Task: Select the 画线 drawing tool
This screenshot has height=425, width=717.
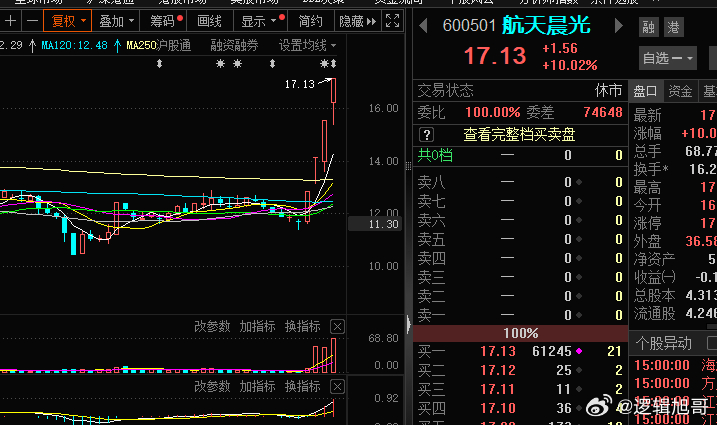Action: click(209, 21)
